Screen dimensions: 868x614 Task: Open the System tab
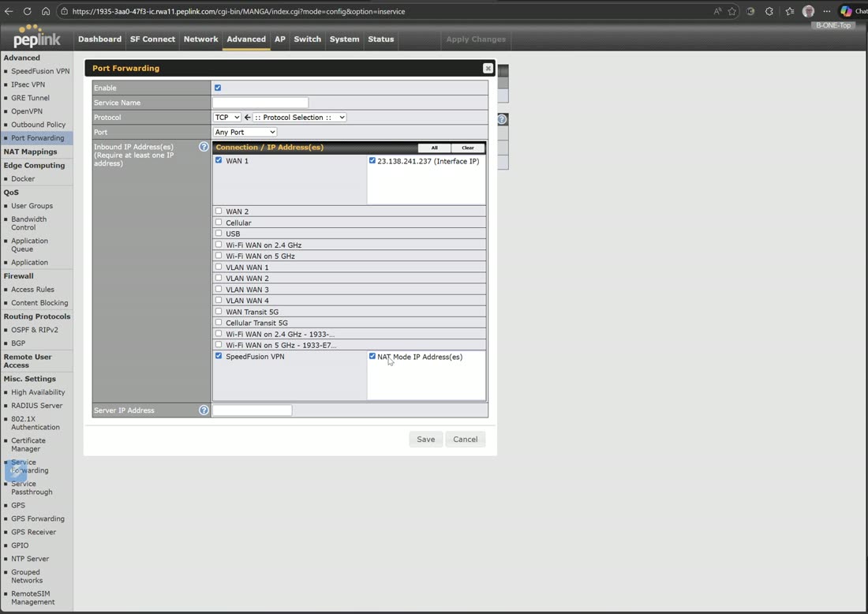pyautogui.click(x=344, y=39)
